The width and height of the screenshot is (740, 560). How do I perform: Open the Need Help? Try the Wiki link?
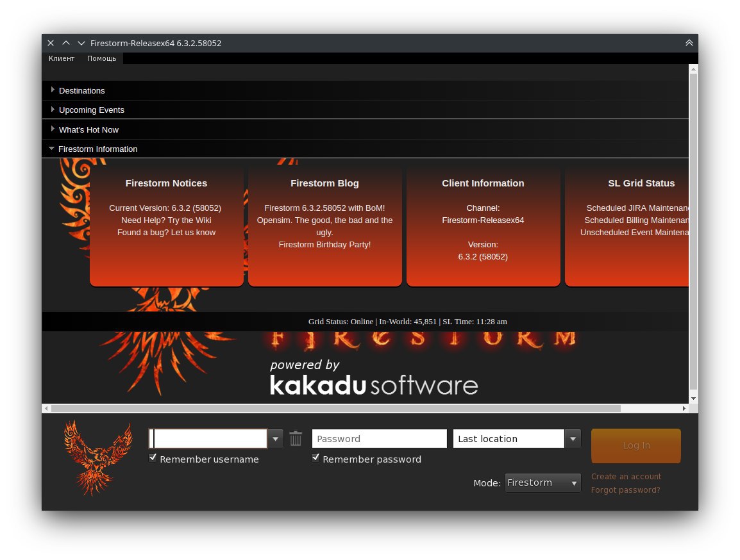tap(166, 220)
